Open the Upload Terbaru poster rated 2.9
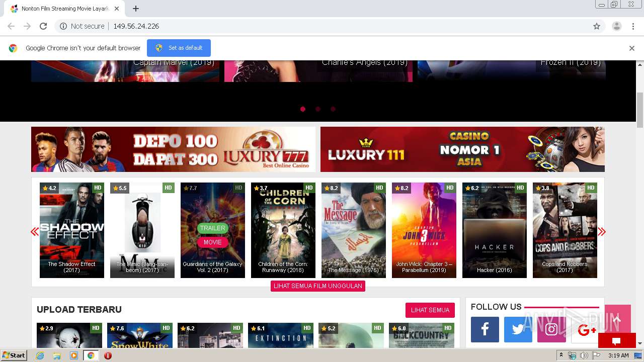 pos(69,335)
